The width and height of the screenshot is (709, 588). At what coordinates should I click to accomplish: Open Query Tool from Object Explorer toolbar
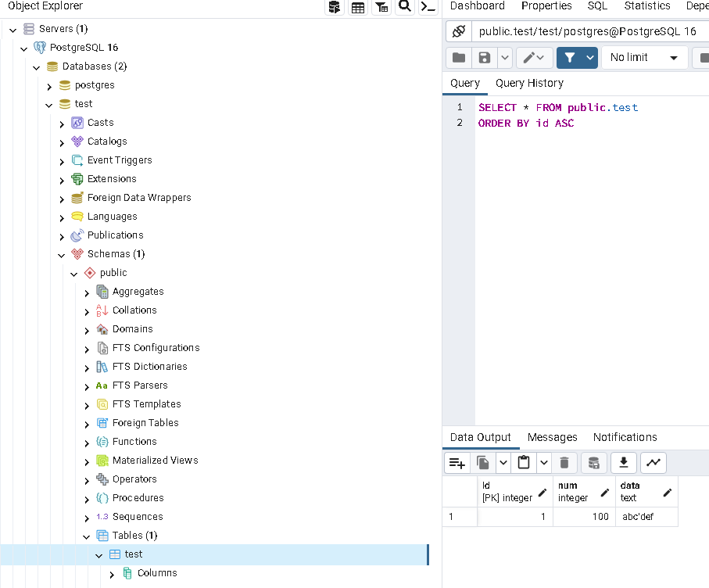334,7
